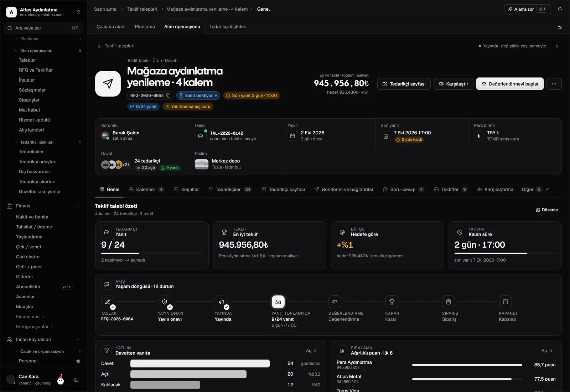Collapse the Alım operasyonu sidebar group
The width and height of the screenshot is (570, 392).
[x=16, y=51]
